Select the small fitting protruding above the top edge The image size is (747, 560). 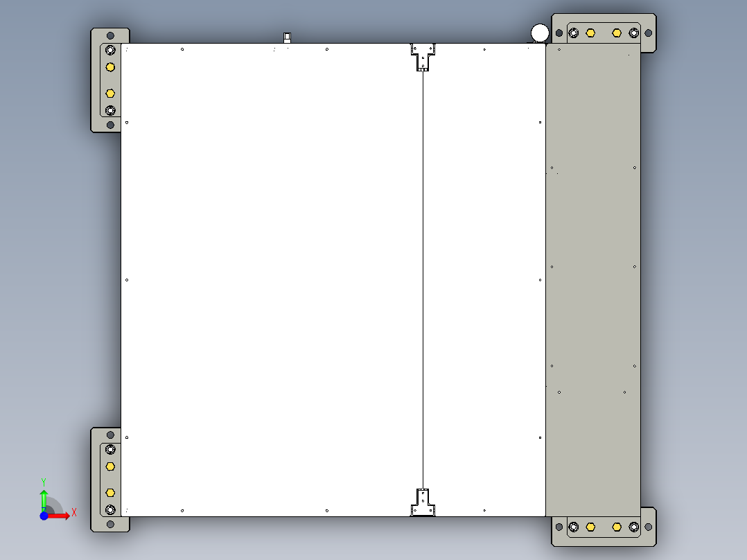click(x=287, y=37)
